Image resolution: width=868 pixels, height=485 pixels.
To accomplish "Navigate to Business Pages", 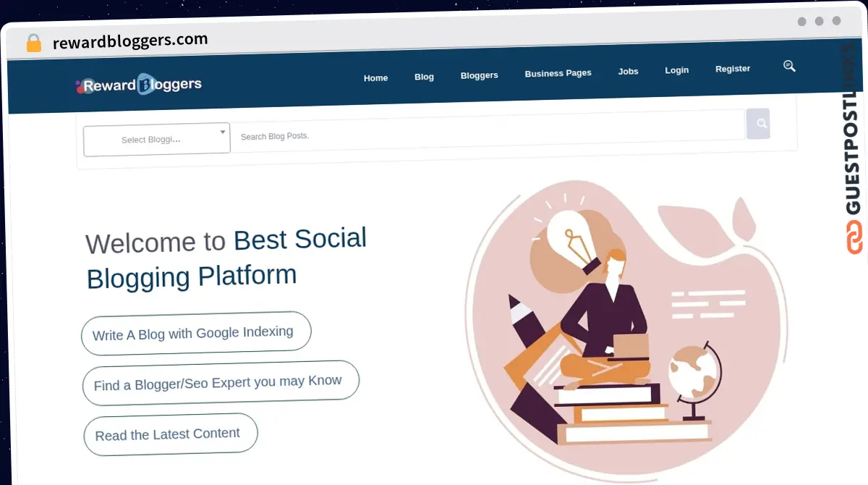I will point(558,73).
